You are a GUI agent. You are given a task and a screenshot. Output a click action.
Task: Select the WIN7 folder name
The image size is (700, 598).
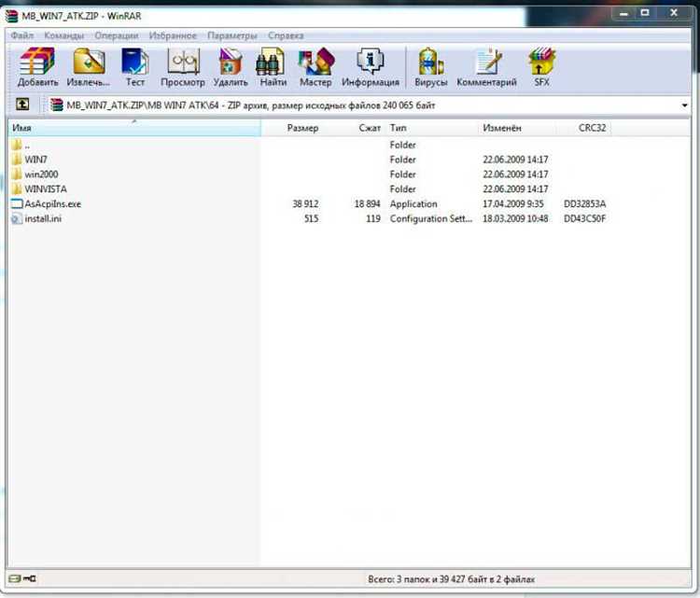click(35, 160)
